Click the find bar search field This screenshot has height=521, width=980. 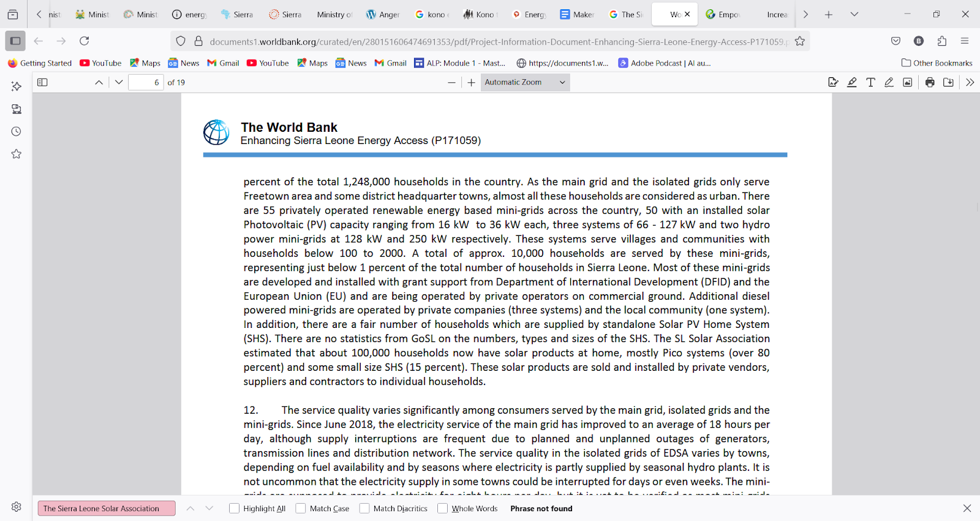(107, 508)
